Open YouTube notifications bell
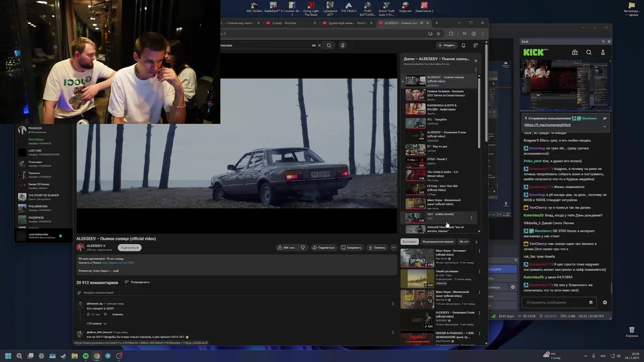 coord(463,45)
